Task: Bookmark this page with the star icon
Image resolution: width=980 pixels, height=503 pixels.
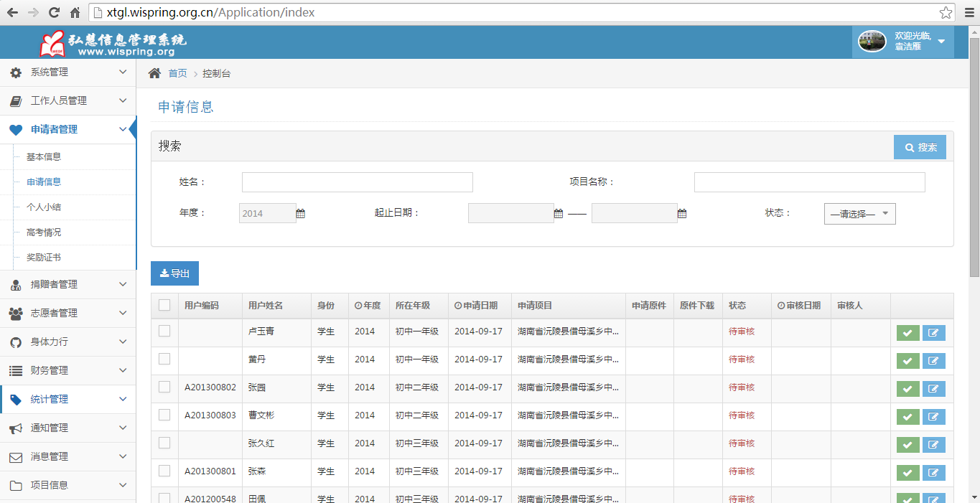Action: [946, 13]
